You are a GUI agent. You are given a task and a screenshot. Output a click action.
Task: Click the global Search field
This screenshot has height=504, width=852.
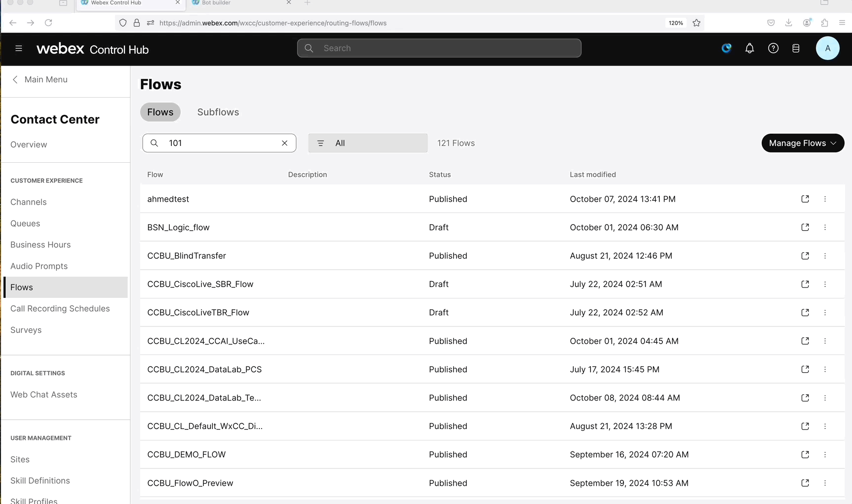pos(439,48)
